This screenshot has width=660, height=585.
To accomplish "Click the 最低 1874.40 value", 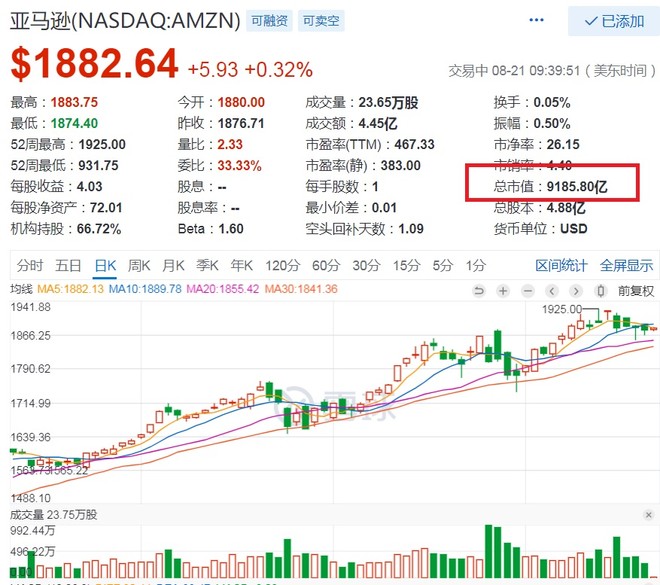I will (74, 123).
